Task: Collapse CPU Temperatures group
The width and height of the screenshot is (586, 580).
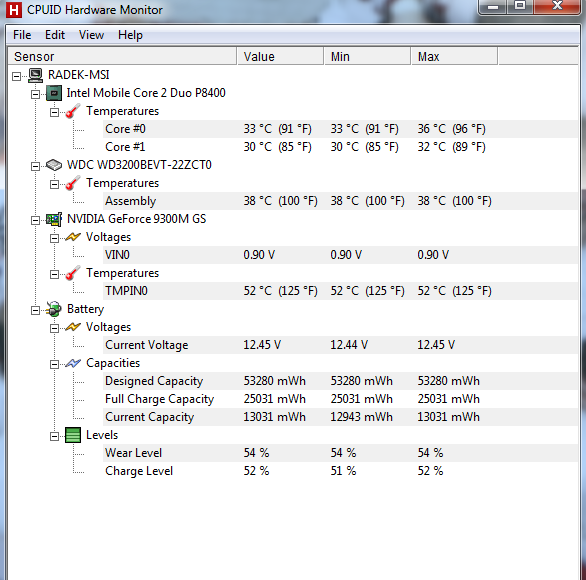Action: 54,112
